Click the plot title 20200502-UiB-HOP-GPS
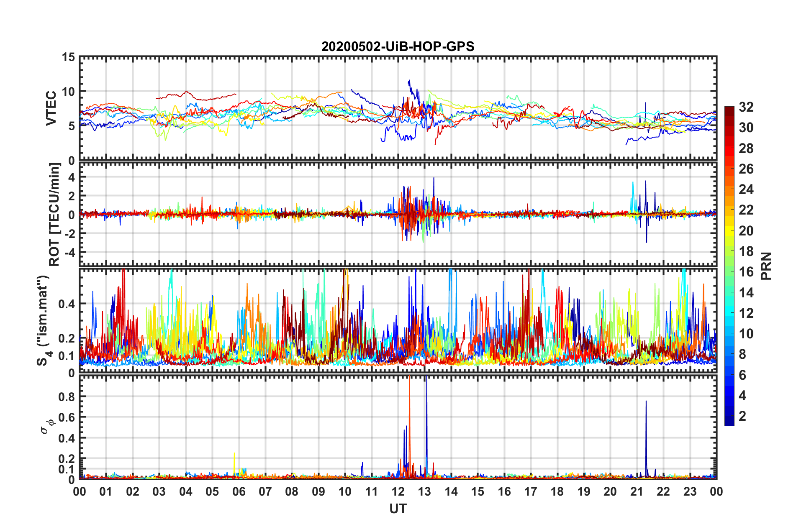Screen dimensions: 796x532 pos(398,46)
